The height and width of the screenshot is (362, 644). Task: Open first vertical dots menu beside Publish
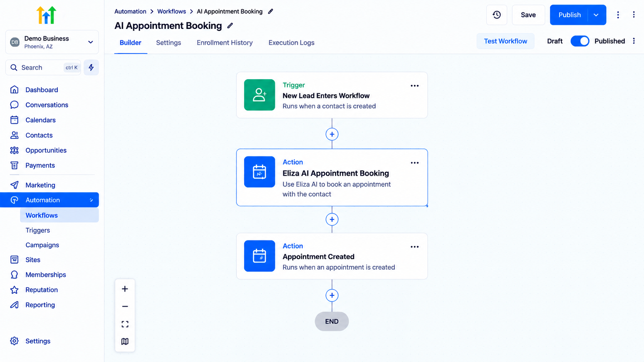coord(618,15)
